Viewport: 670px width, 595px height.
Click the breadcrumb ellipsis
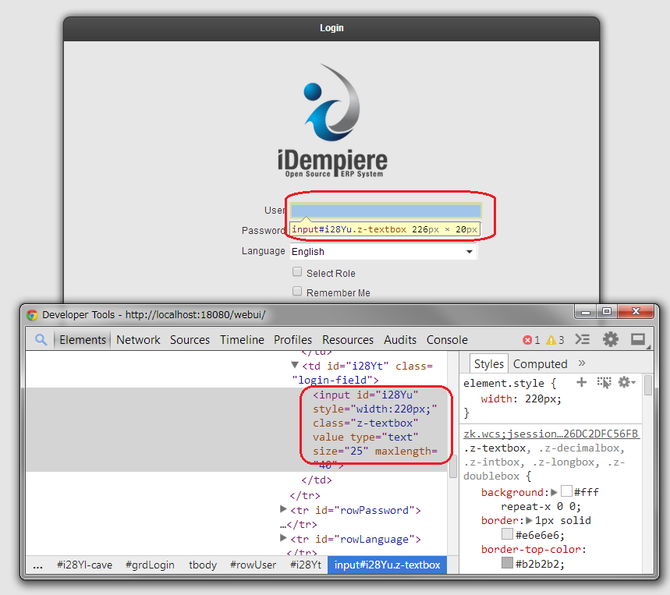coord(38,566)
